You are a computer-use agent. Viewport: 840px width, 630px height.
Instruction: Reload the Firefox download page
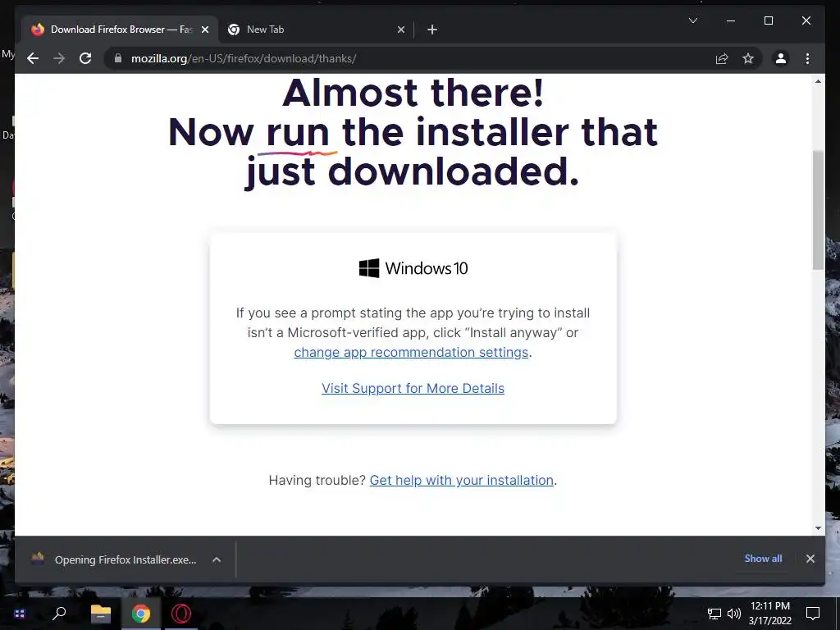(x=85, y=58)
